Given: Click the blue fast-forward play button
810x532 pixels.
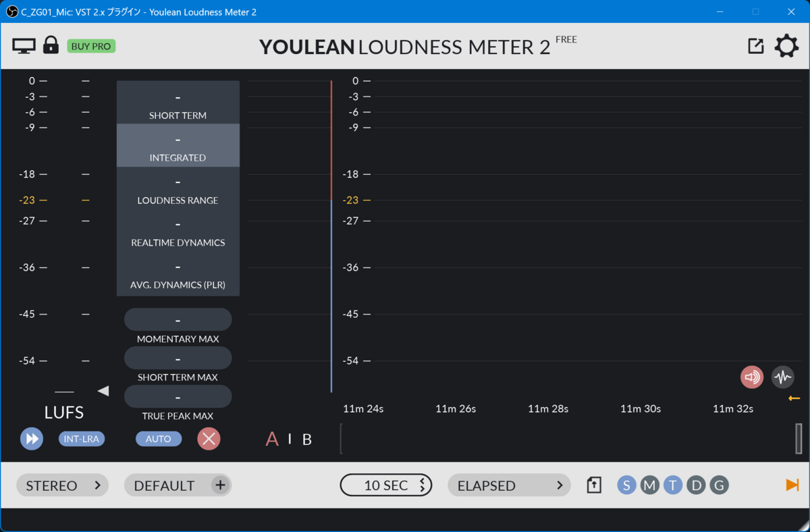Looking at the screenshot, I should [32, 439].
